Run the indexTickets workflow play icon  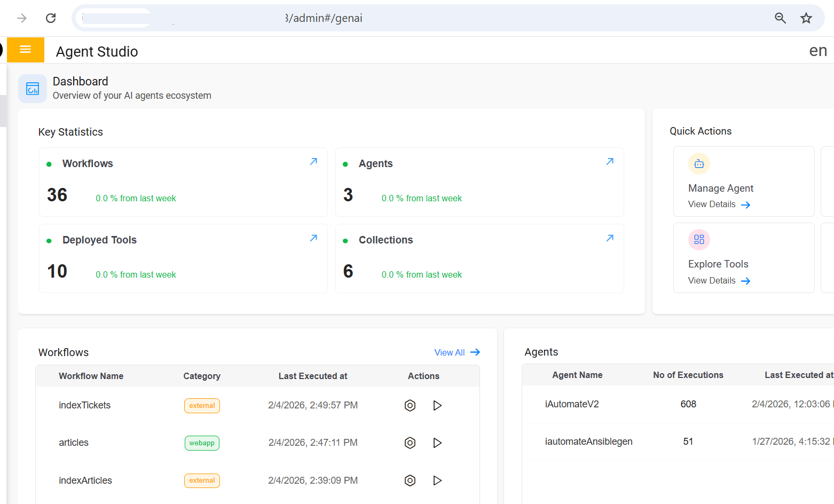(x=437, y=406)
